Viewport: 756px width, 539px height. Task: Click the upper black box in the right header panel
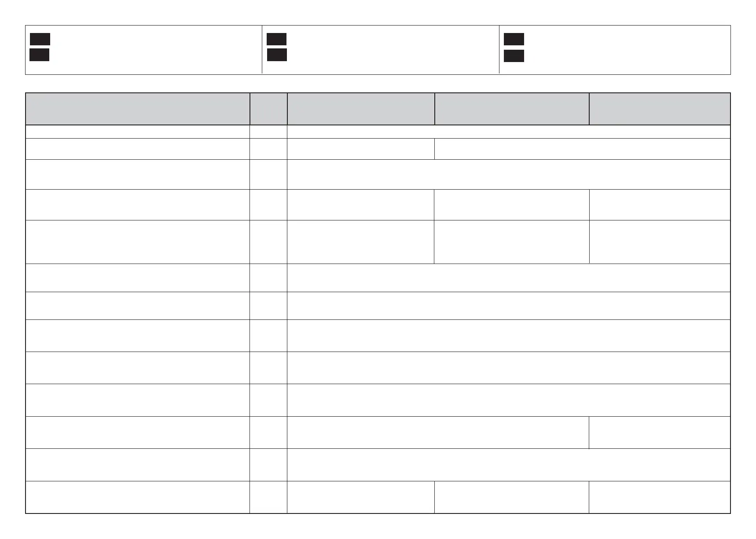pyautogui.click(x=514, y=39)
